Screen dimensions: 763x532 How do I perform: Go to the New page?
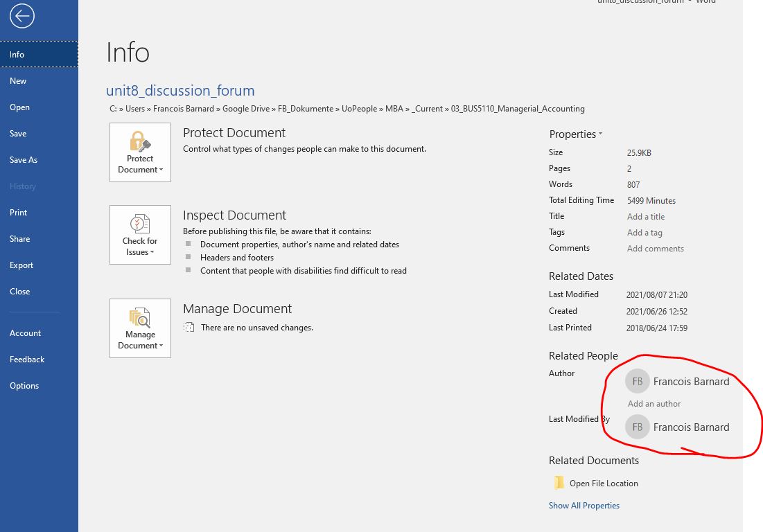click(39, 81)
